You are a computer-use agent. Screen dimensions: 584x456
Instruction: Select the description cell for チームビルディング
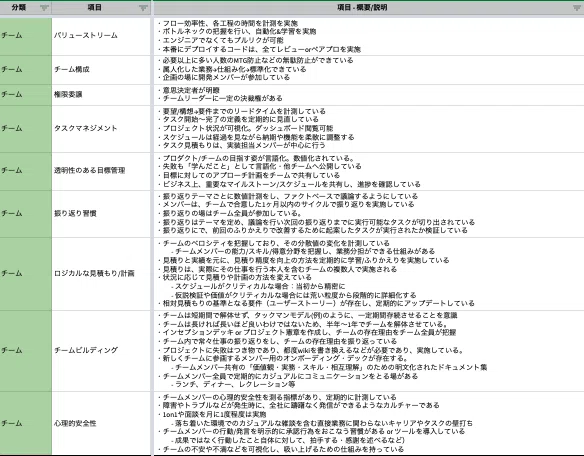point(369,351)
